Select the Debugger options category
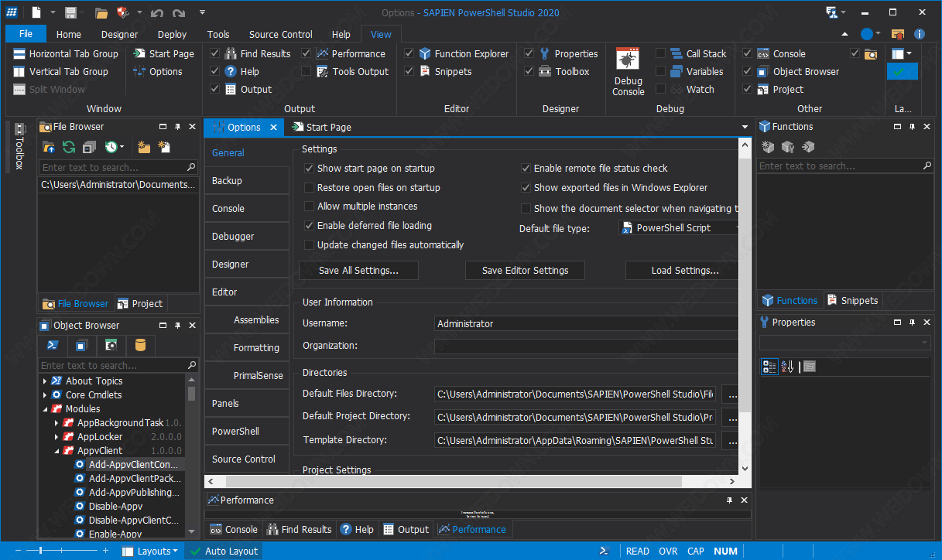 click(x=247, y=236)
